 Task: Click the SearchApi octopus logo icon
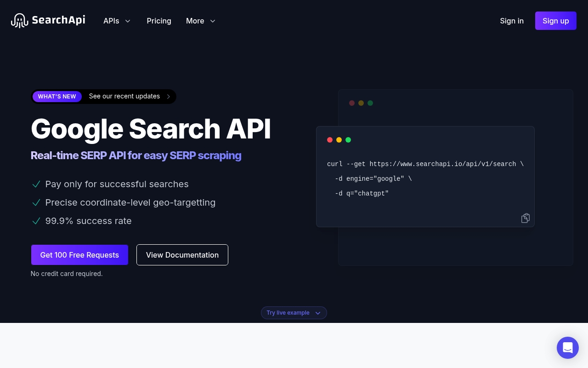(x=20, y=21)
